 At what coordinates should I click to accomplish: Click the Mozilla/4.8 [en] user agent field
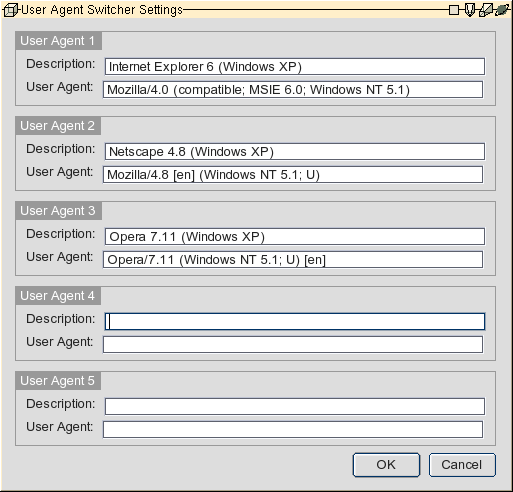(x=293, y=175)
